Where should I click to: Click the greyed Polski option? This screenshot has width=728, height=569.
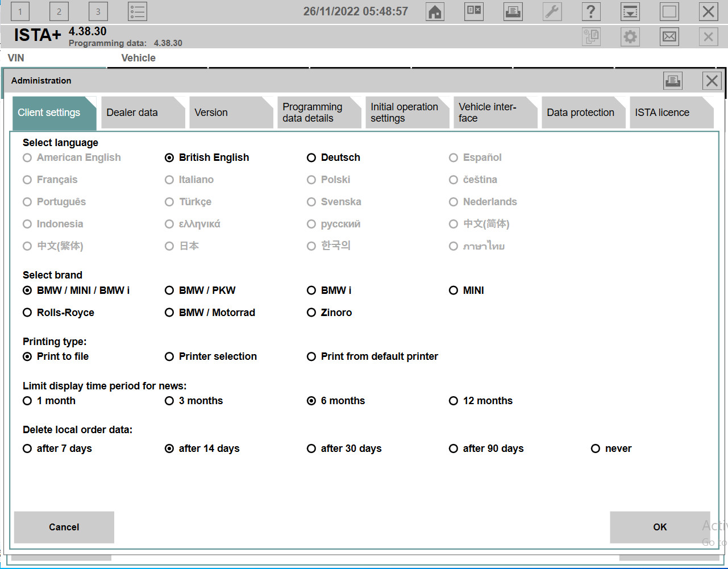point(328,180)
